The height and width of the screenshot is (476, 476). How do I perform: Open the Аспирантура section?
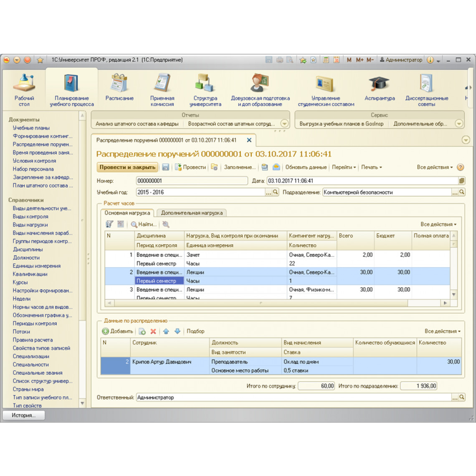click(x=380, y=87)
